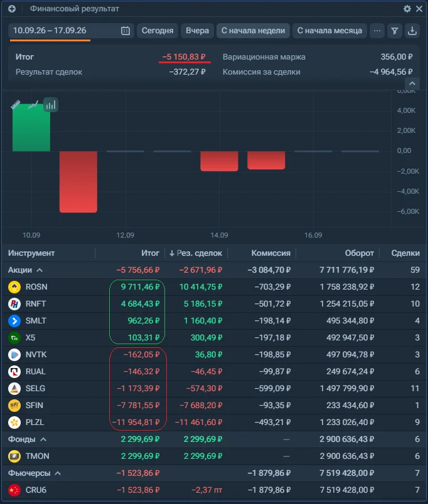
Task: Click the red bar at 14.09
Action: tap(219, 160)
